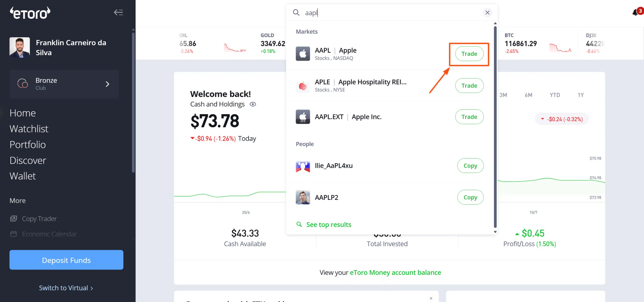Viewport: 644px width, 302px height.
Task: Click the AAPL Apple stock logo
Action: click(x=303, y=54)
